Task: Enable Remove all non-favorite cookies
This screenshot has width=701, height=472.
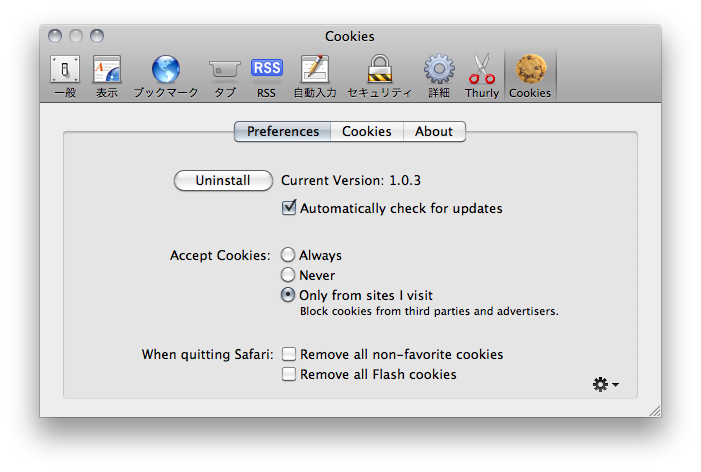Action: click(x=289, y=354)
